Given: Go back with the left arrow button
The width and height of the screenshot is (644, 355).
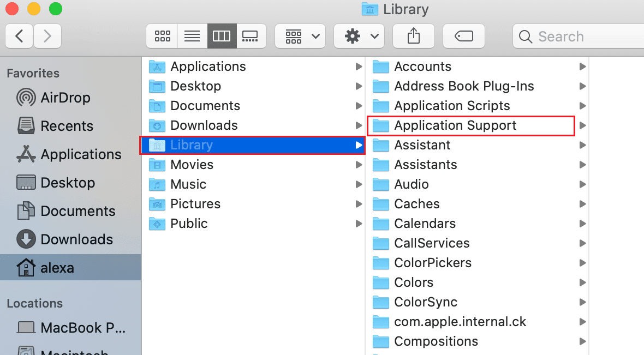Looking at the screenshot, I should click(x=19, y=36).
